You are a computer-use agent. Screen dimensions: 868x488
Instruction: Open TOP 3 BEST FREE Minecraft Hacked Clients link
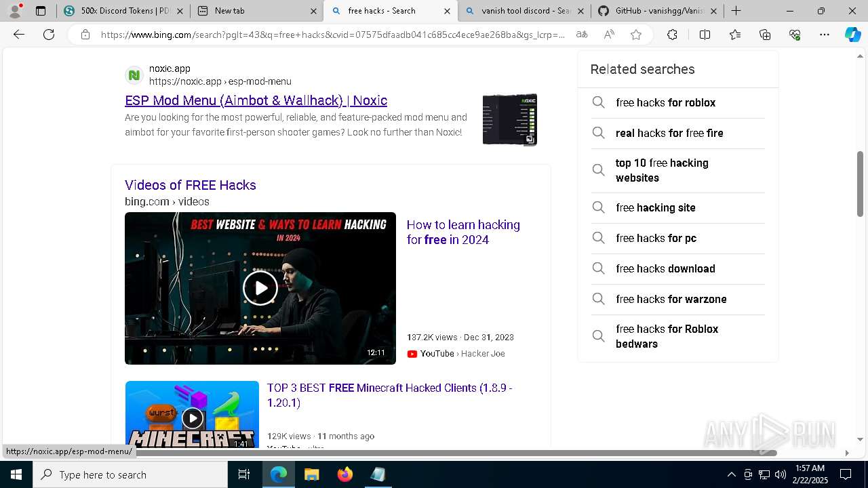tap(389, 395)
